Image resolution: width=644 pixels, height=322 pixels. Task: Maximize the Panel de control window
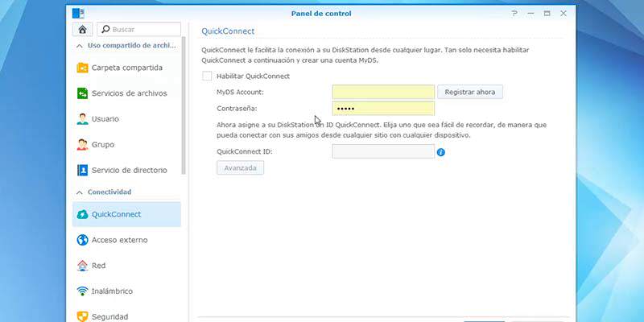tap(547, 14)
